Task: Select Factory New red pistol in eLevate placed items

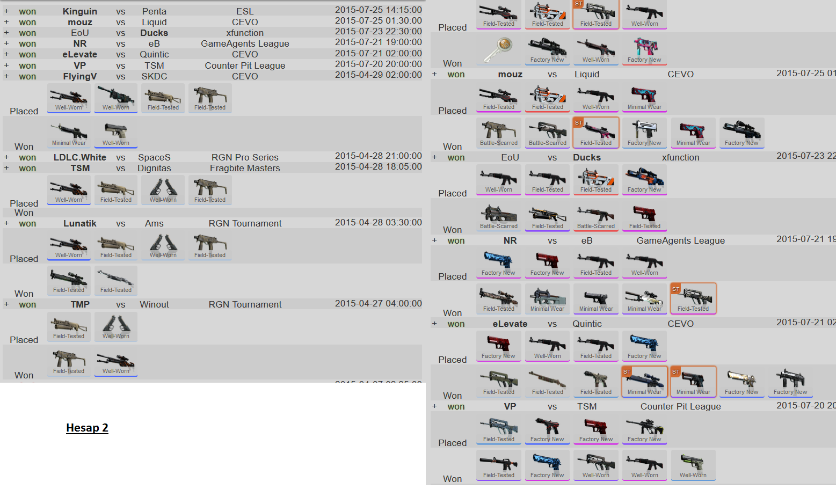Action: tap(499, 346)
